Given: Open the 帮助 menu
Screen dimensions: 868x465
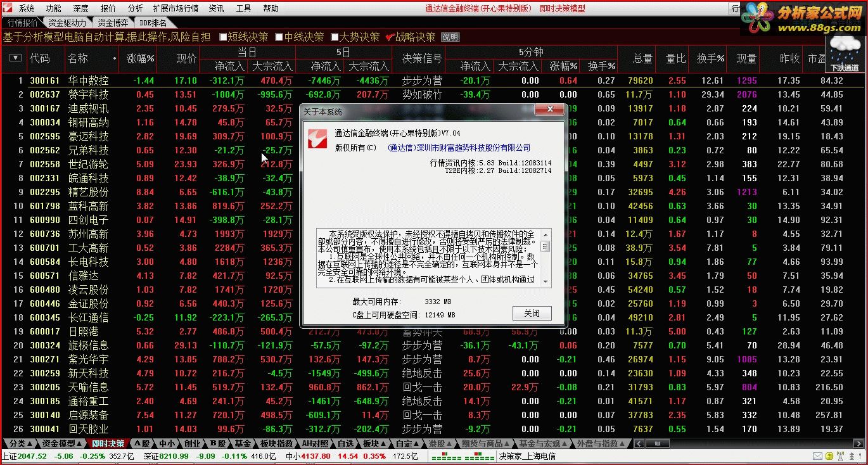Looking at the screenshot, I should [x=271, y=9].
